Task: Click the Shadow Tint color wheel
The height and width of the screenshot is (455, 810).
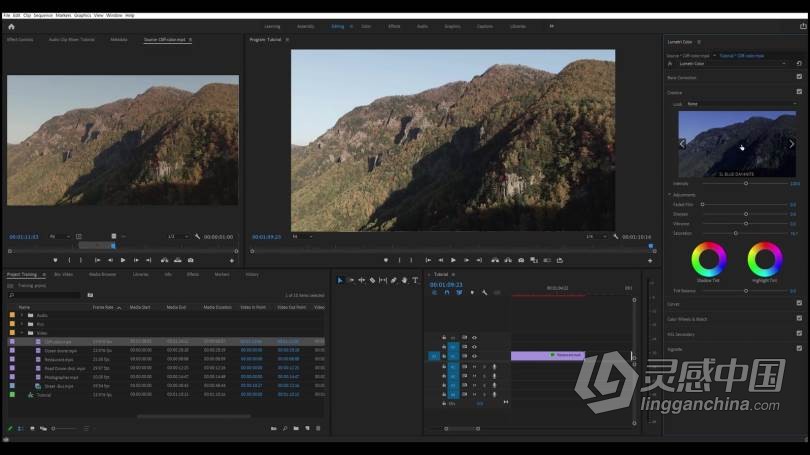Action: (709, 259)
